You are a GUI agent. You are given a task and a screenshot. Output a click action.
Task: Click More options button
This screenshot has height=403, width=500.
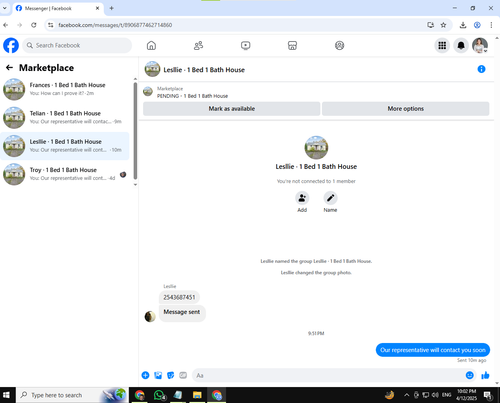(406, 109)
